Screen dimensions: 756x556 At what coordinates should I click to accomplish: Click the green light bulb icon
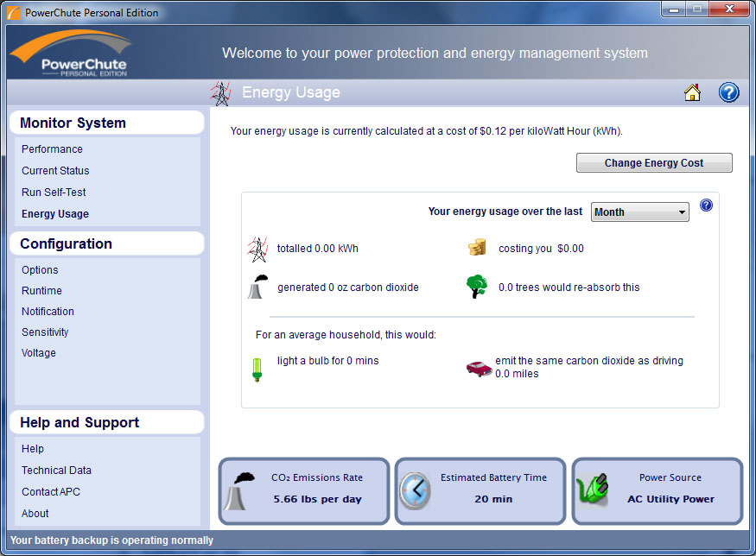click(257, 370)
